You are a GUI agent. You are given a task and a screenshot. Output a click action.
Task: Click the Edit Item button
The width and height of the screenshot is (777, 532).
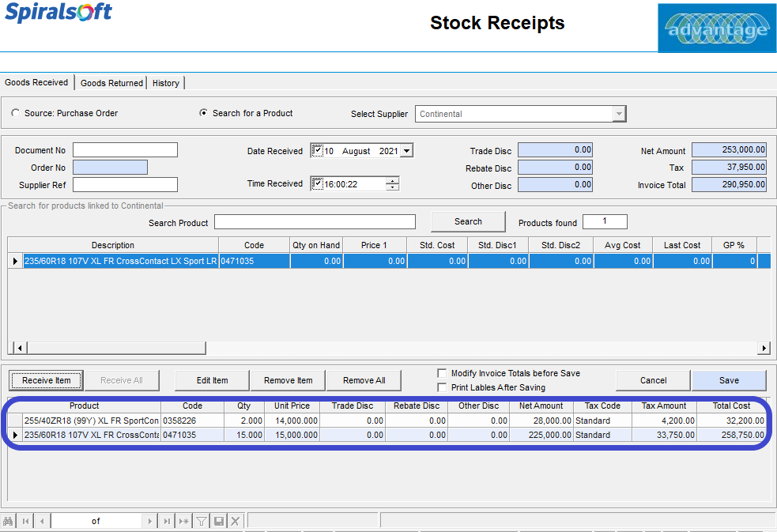212,380
